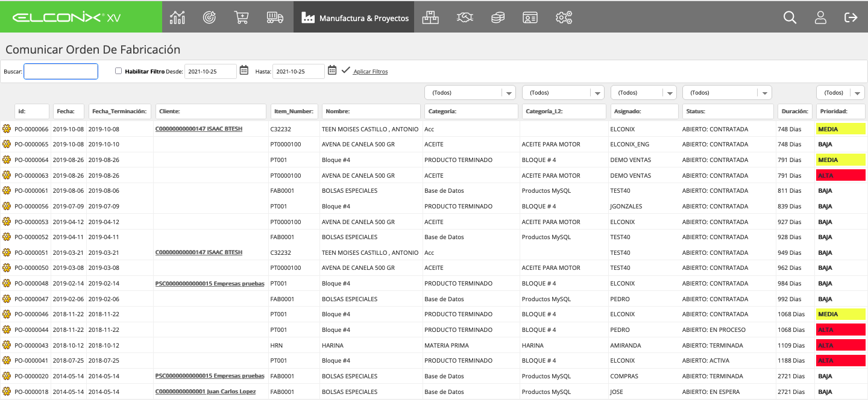Enable the Habilitar Filtro checkbox

click(118, 71)
